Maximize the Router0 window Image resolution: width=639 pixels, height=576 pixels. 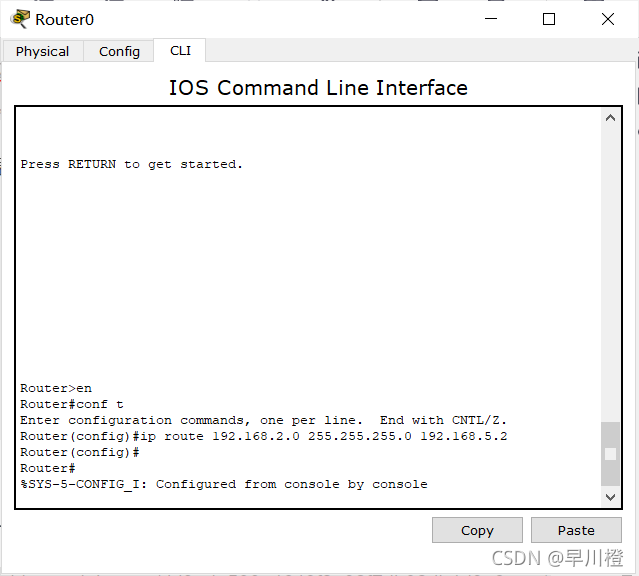click(549, 19)
